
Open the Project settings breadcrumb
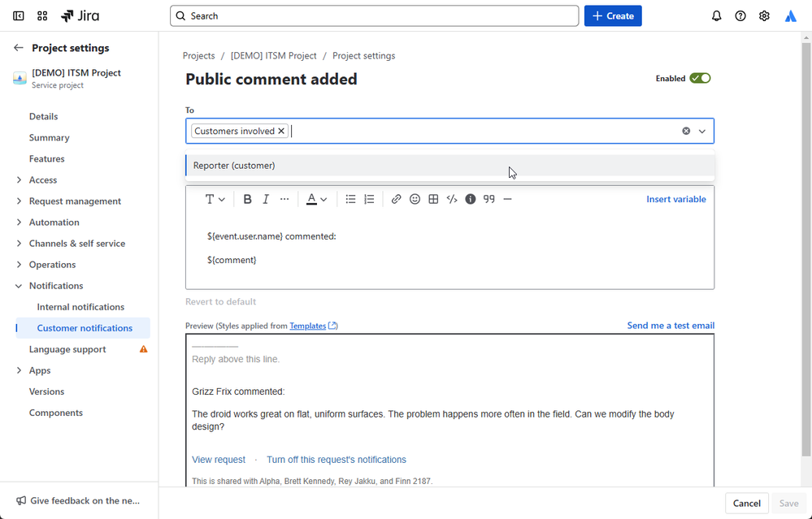pos(363,56)
